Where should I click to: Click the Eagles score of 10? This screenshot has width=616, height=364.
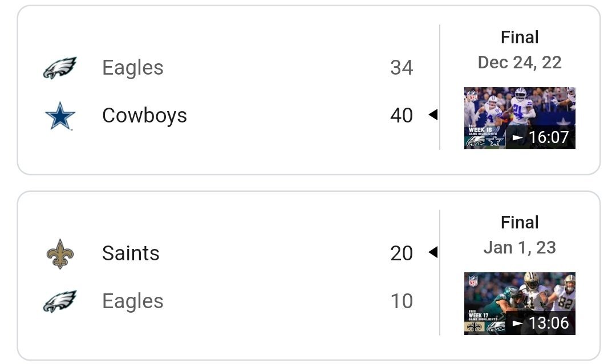(x=402, y=301)
